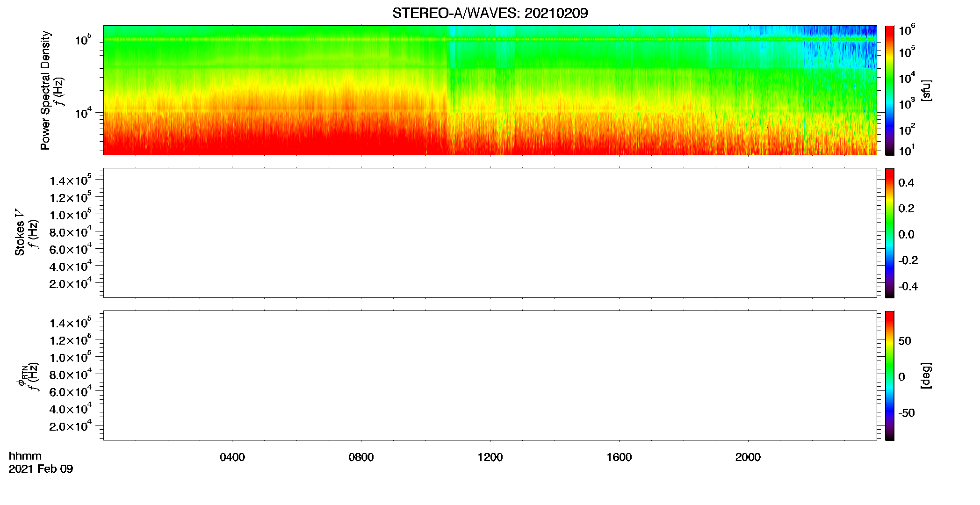Click the 0800 time tick label
Viewport: 980px width, 505px height.
(x=361, y=457)
